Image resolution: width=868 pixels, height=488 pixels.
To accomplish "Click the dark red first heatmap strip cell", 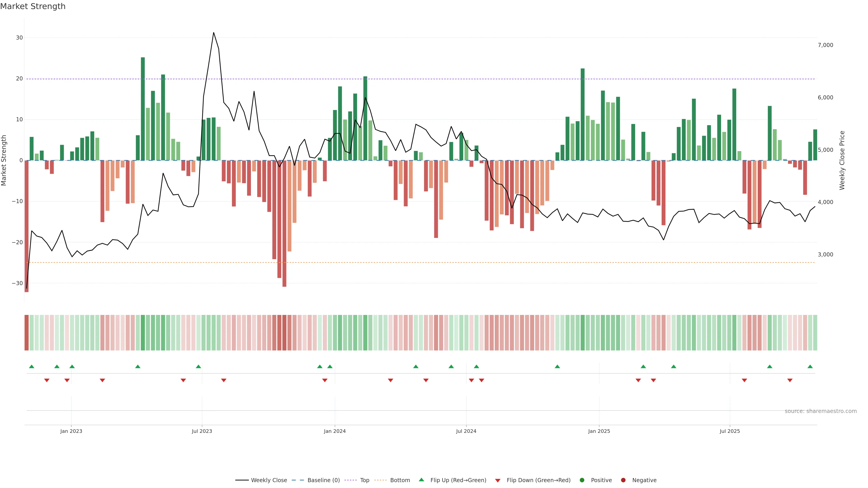I will pyautogui.click(x=27, y=333).
